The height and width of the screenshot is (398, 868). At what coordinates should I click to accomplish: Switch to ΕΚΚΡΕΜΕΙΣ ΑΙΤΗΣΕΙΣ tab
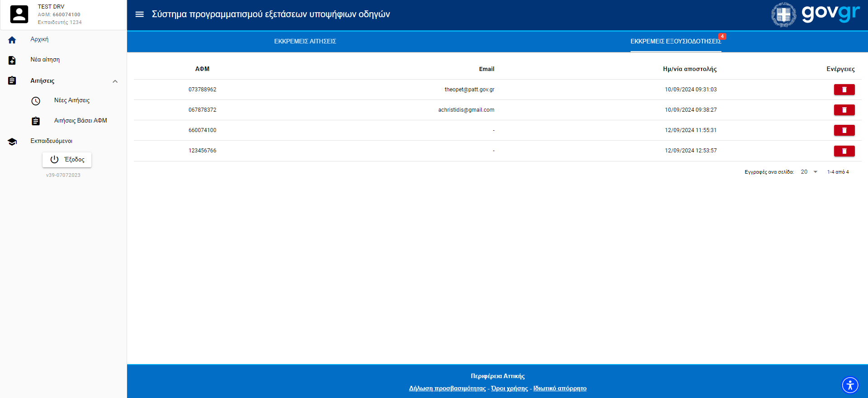click(x=305, y=41)
